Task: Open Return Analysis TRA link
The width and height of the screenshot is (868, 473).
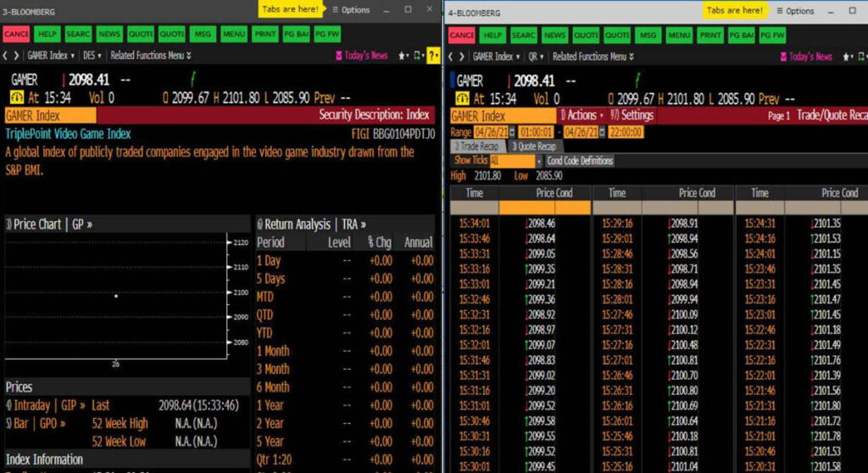Action: pyautogui.click(x=311, y=225)
